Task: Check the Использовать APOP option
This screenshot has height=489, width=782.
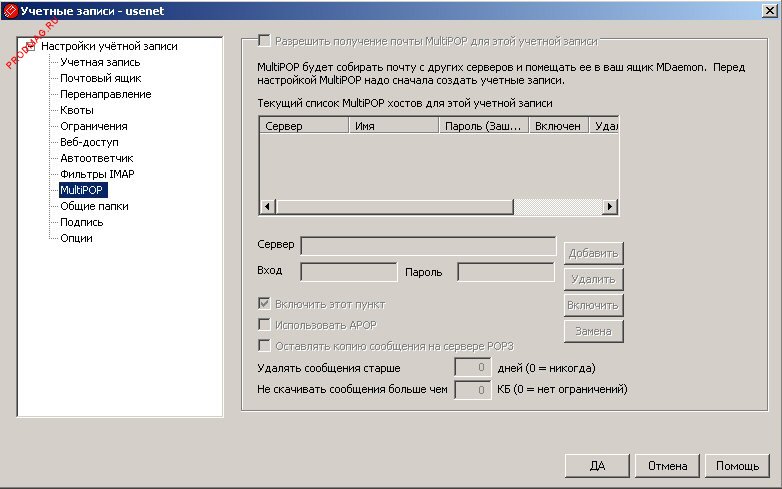Action: click(x=265, y=325)
